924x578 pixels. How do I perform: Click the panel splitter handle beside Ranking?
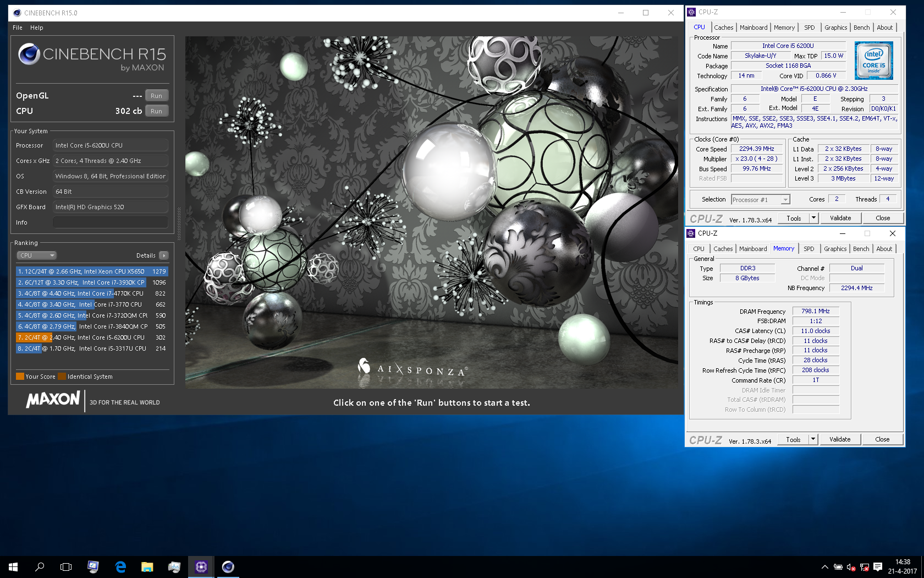pos(179,223)
